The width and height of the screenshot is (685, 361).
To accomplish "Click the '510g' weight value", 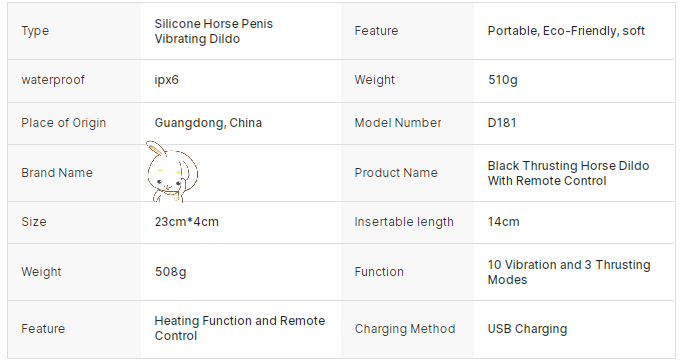I will tap(502, 80).
